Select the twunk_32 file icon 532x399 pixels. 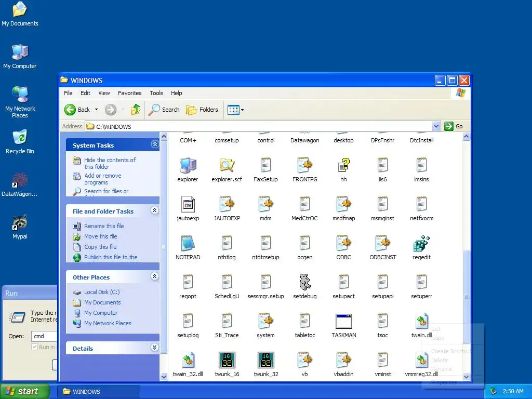[265, 361]
